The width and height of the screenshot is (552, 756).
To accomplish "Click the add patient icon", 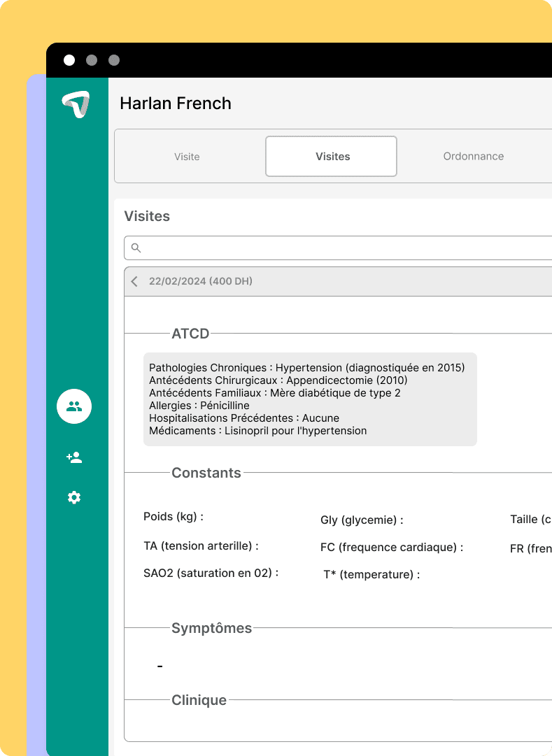I will point(74,457).
